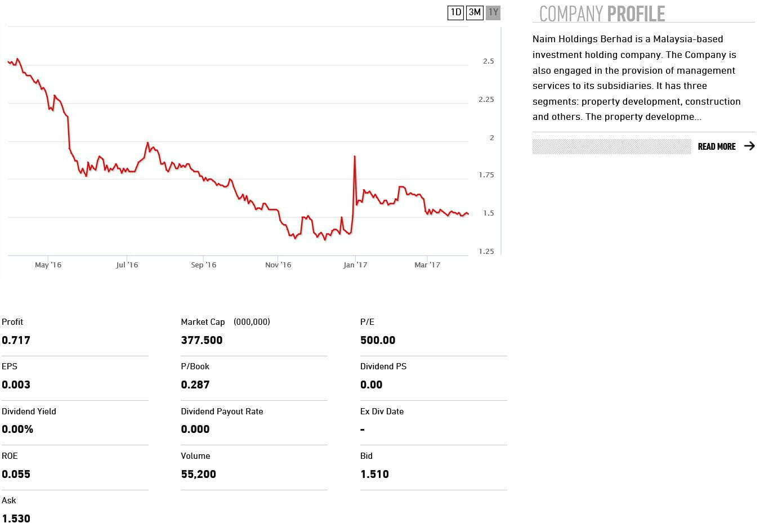
Task: Switch chart to 1D range
Action: tap(455, 12)
